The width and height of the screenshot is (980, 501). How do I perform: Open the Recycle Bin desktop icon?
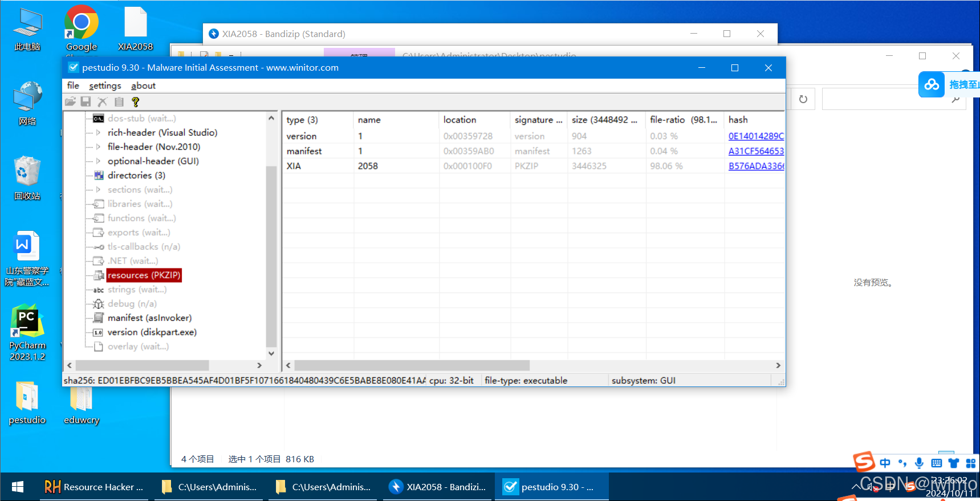click(x=27, y=178)
